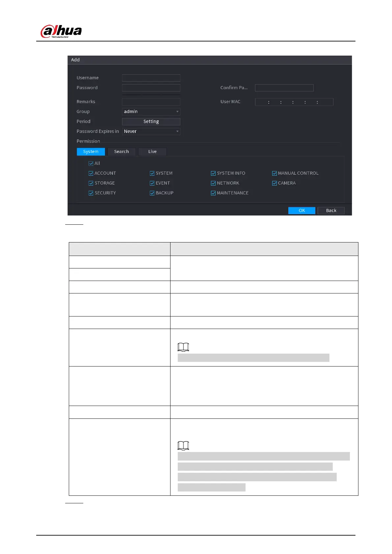Click the first book note icon
392x554 pixels.
(x=183, y=347)
